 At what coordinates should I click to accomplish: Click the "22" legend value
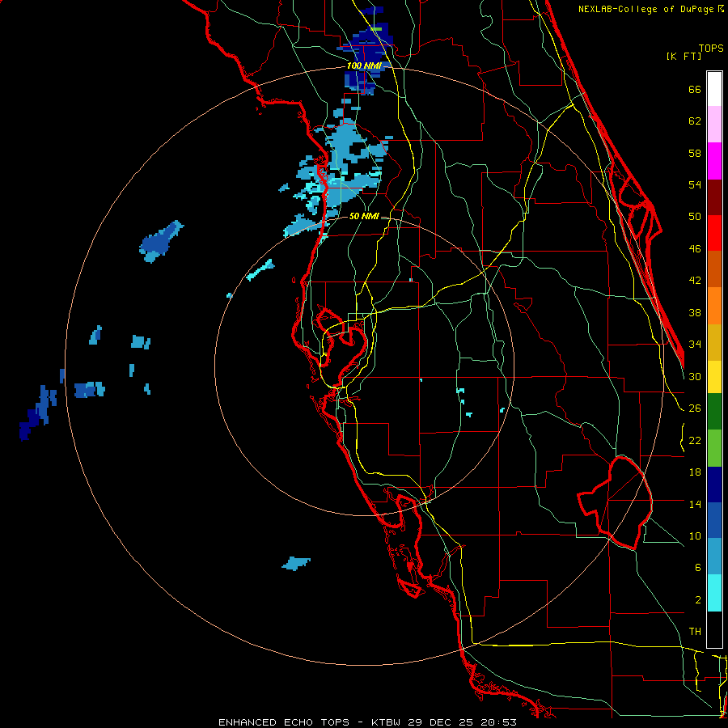(695, 441)
